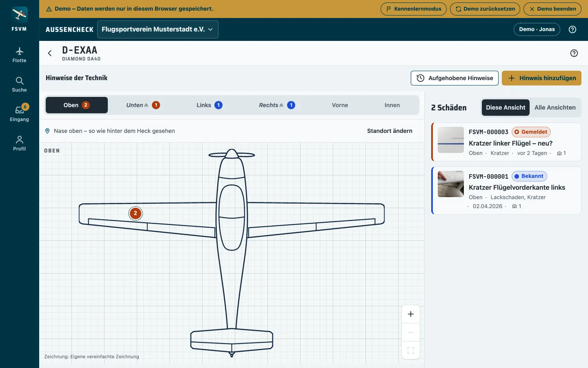
Task: Fit aircraft drawing to full view
Action: [411, 350]
